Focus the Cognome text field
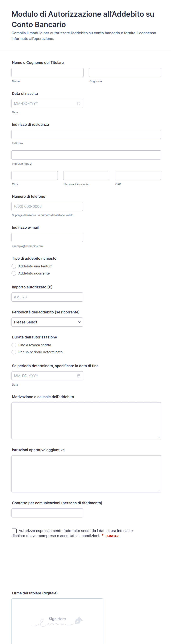 (x=125, y=73)
